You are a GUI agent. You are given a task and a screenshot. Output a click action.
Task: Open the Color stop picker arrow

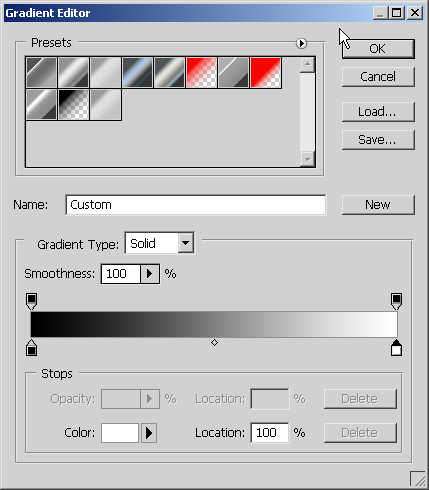149,433
